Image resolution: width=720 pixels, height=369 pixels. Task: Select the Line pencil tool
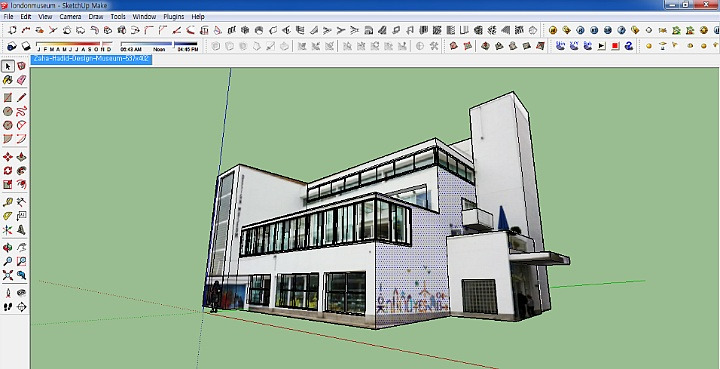coord(21,98)
